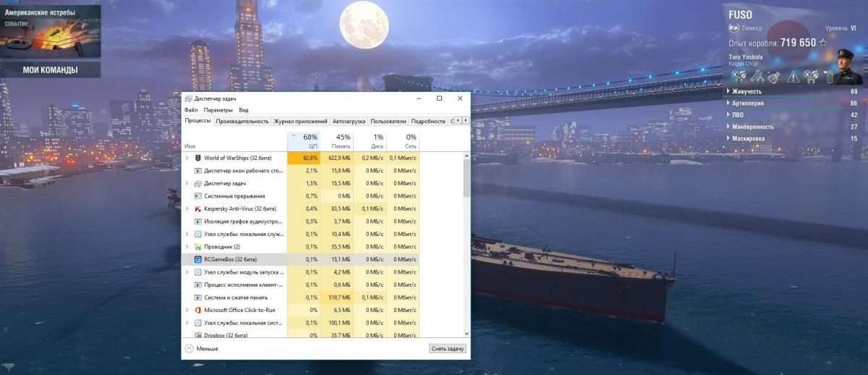Image resolution: width=868 pixels, height=375 pixels.
Task: Click the Снять задачу button
Action: [448, 348]
